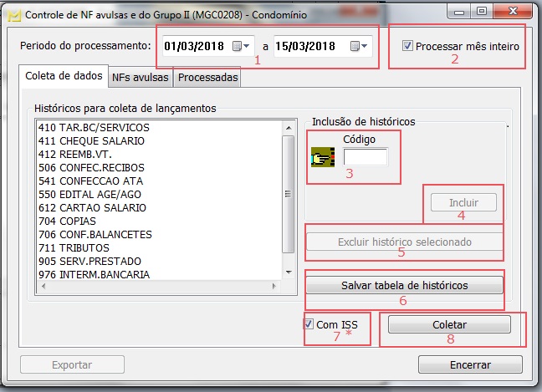Select 541 CONFECCAO ATA in the list
The height and width of the screenshot is (392, 542).
91,181
